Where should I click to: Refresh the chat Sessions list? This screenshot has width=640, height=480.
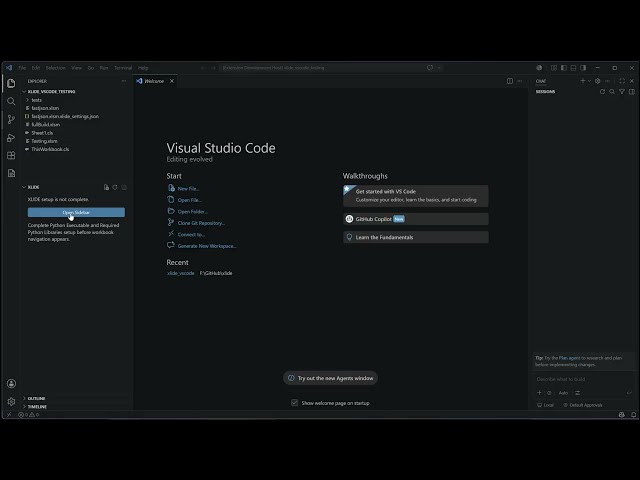[602, 92]
